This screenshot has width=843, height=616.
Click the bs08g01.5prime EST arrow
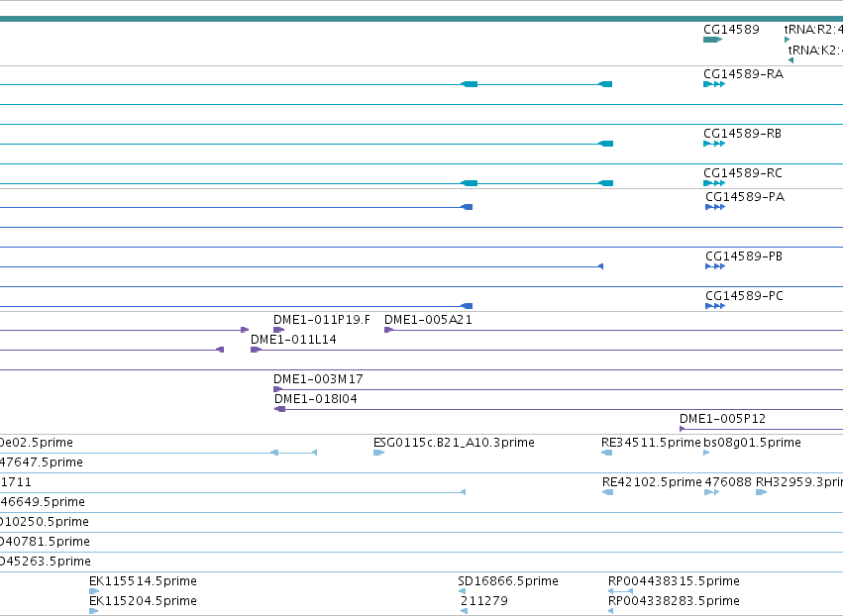coord(706,453)
